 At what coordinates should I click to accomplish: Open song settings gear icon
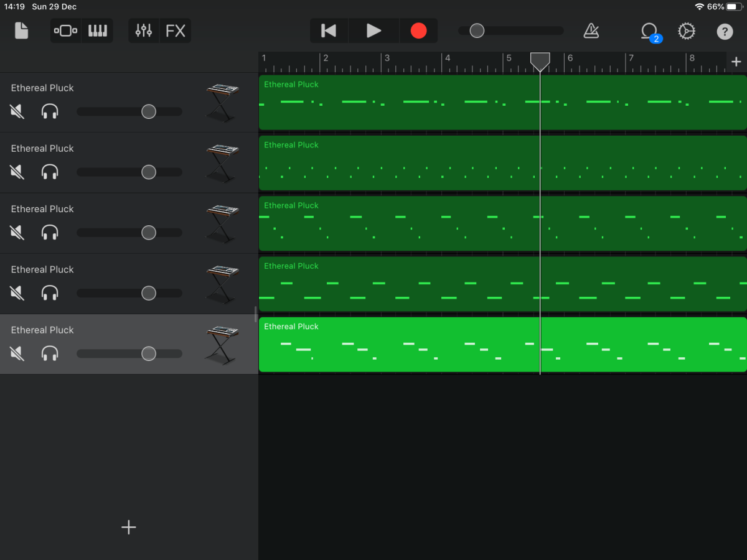(x=687, y=30)
